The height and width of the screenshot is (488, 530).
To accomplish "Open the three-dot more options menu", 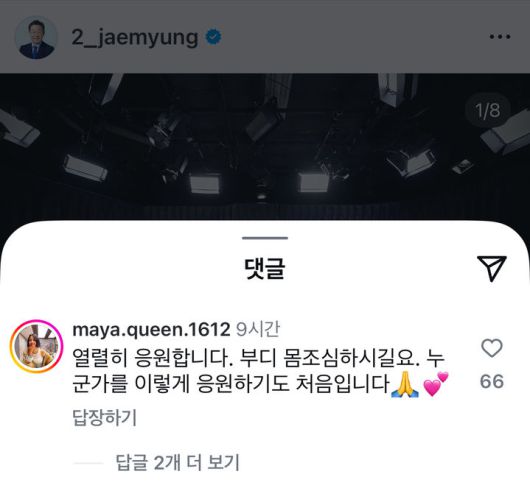I will 500,36.
